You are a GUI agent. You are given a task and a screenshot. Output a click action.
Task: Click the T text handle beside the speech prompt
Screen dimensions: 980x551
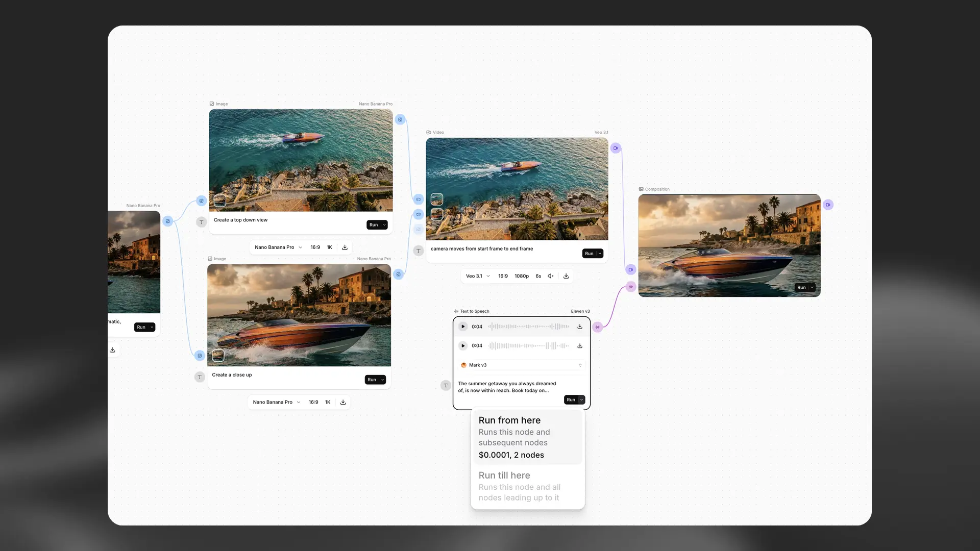point(446,385)
